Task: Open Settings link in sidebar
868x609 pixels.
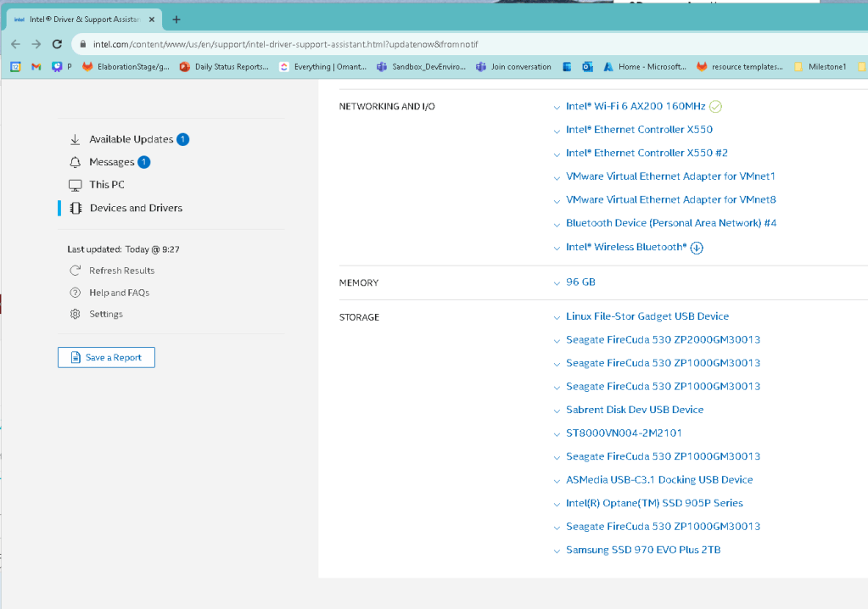Action: coord(106,314)
